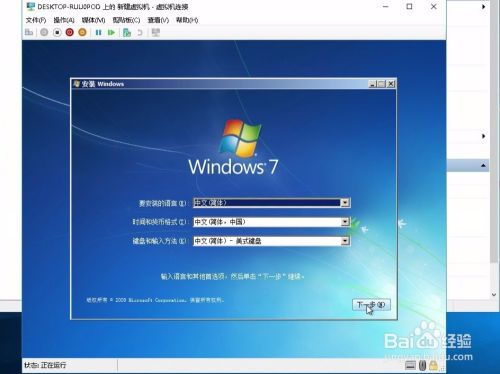Maximize the virtual machine connection window
The height and width of the screenshot is (374, 500).
409,7
